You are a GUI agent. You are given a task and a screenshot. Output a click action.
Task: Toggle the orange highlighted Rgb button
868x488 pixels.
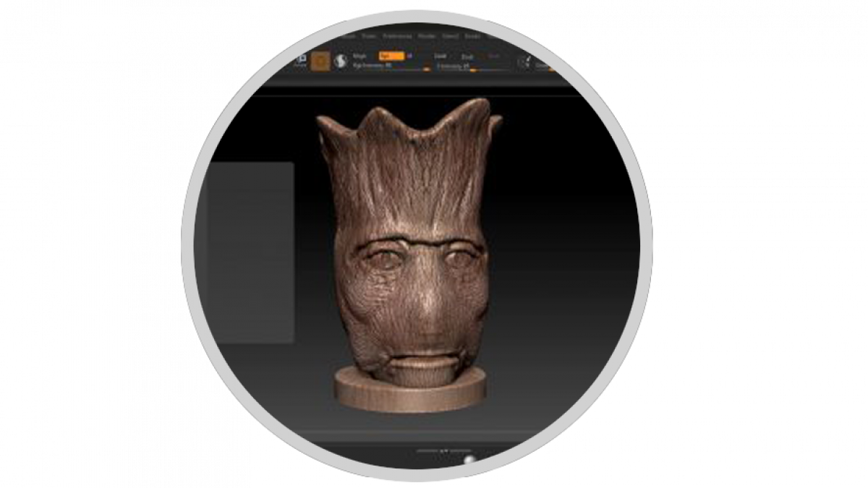point(391,56)
